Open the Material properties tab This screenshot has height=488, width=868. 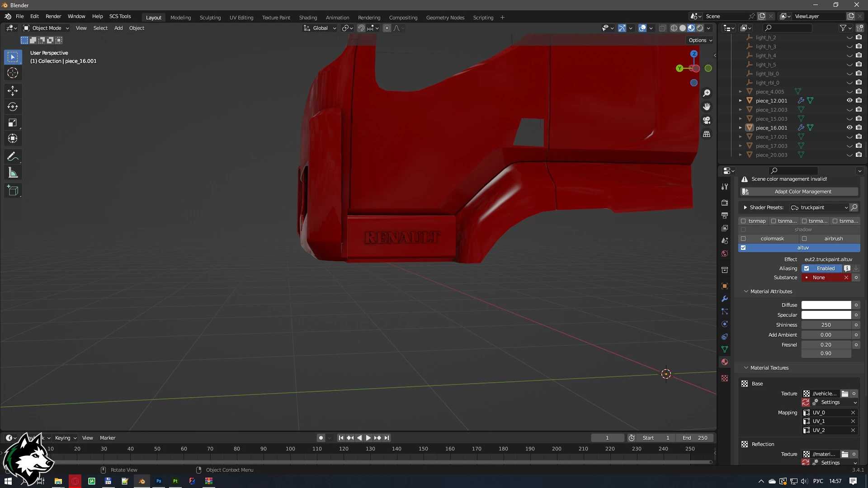[x=725, y=362]
